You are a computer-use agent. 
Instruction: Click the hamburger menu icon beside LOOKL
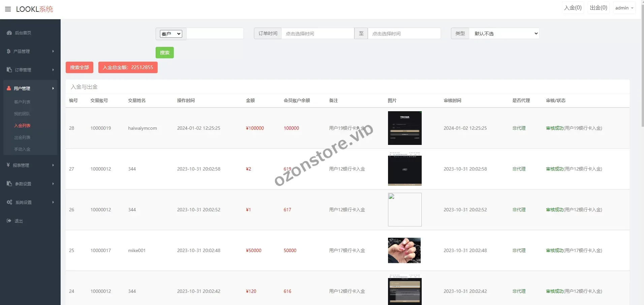8,9
